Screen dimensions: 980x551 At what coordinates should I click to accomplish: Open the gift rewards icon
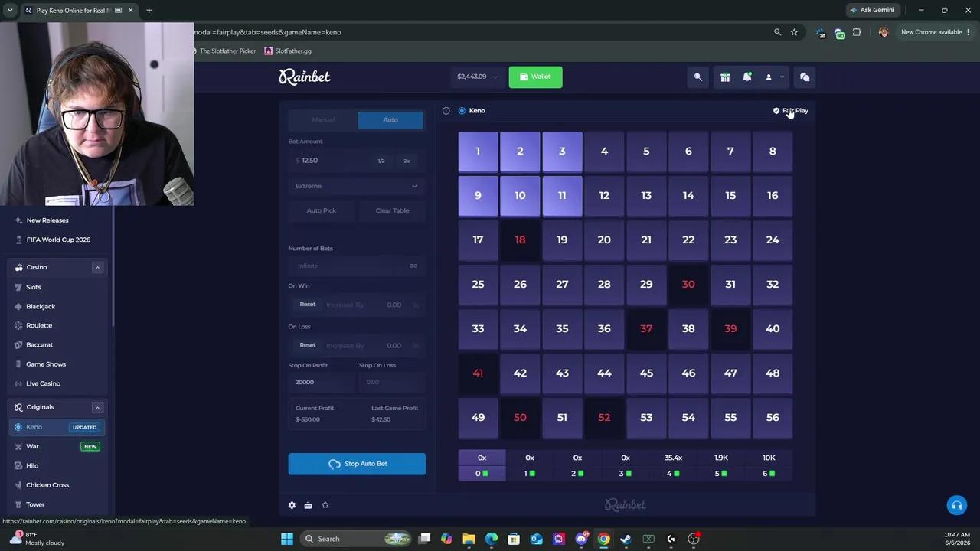pos(725,77)
